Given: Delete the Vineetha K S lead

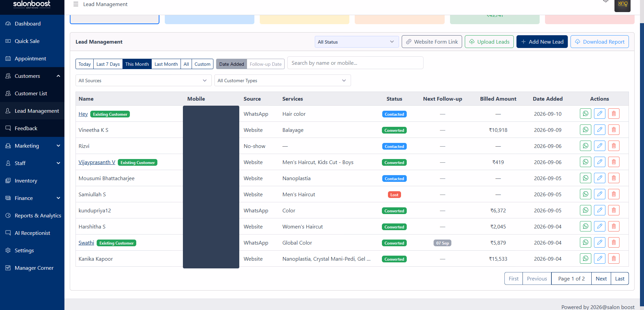Looking at the screenshot, I should pos(613,130).
